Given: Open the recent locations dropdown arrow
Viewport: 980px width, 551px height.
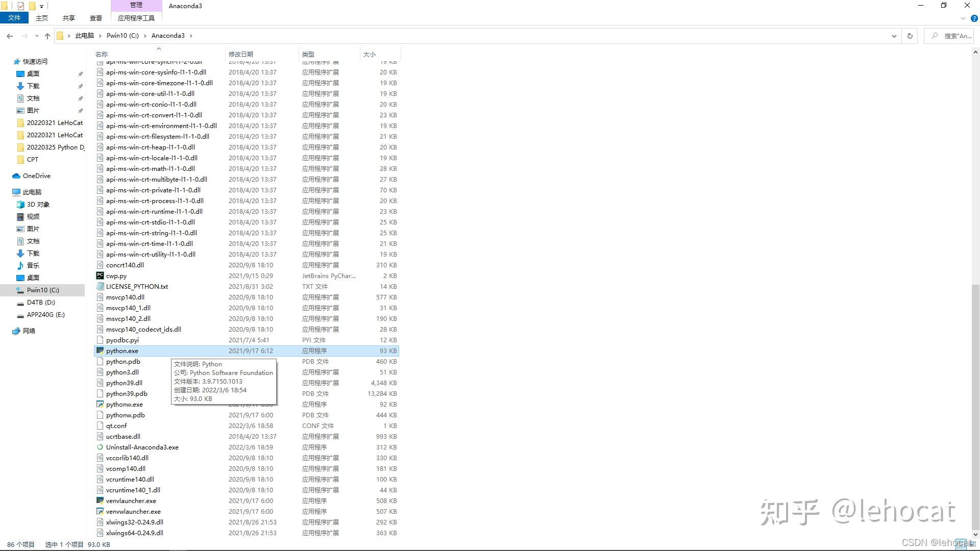Looking at the screenshot, I should [x=37, y=36].
